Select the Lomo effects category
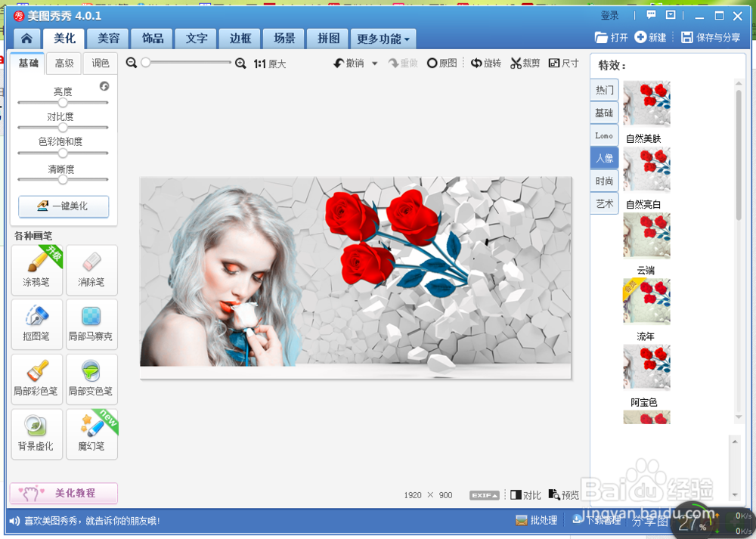The width and height of the screenshot is (756, 539). point(604,135)
